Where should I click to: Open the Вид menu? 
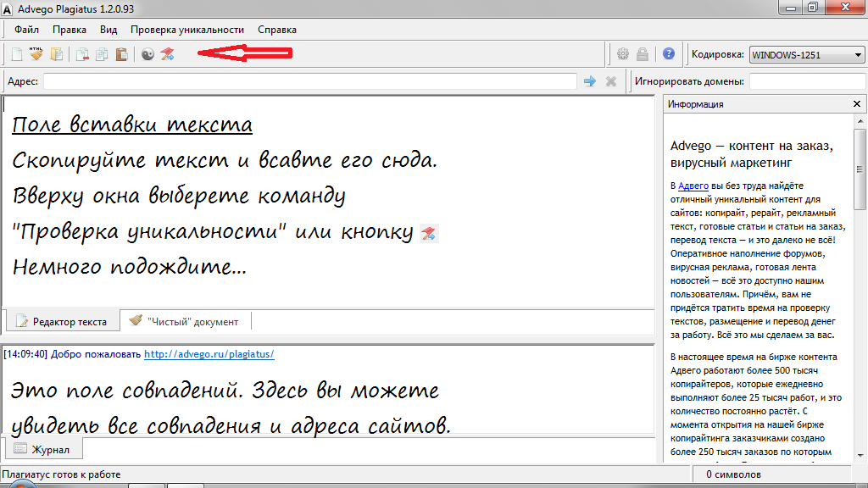point(108,30)
